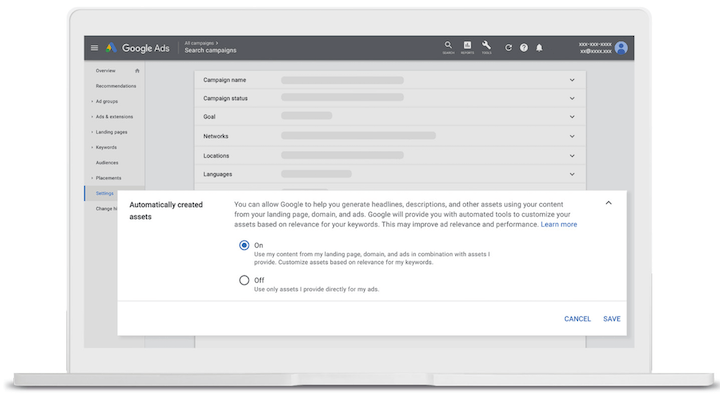Click the Automatically created assets heading
Image resolution: width=720 pixels, height=394 pixels.
[166, 211]
